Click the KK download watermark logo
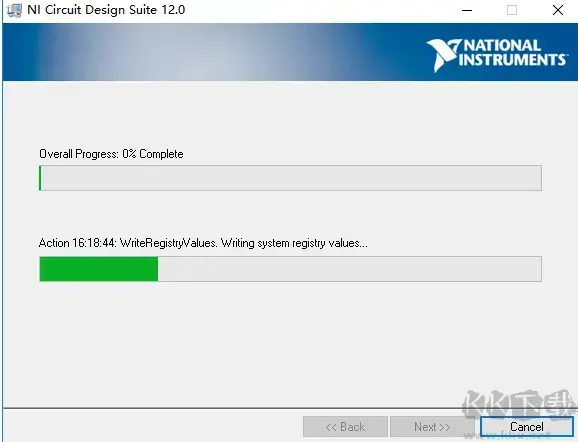This screenshot has height=442, width=578. (519, 404)
